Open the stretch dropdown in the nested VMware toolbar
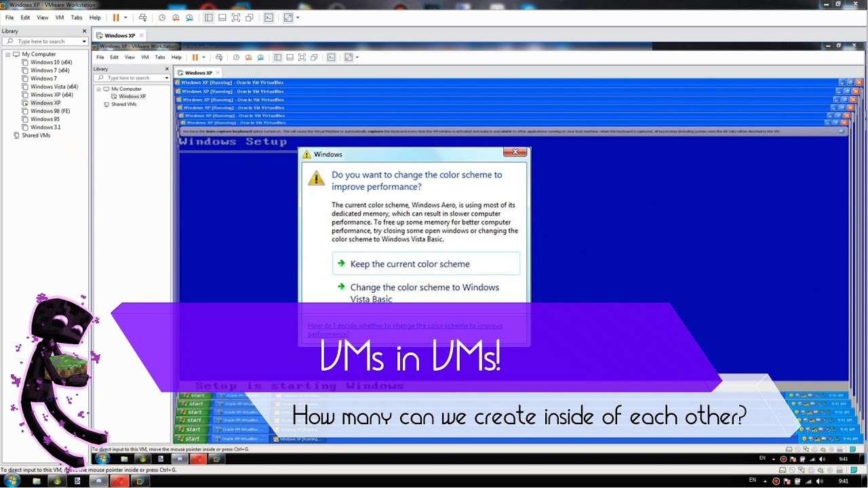868x488 pixels. 357,58
